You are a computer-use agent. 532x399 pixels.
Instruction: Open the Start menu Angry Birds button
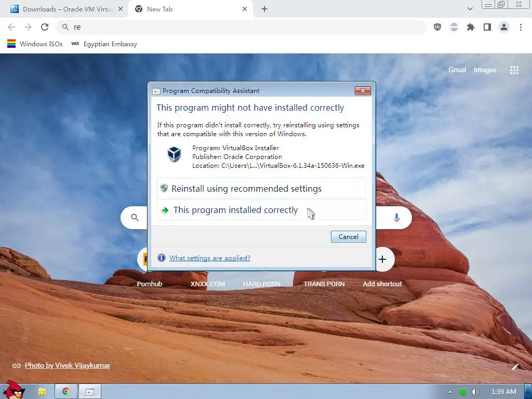pyautogui.click(x=14, y=390)
